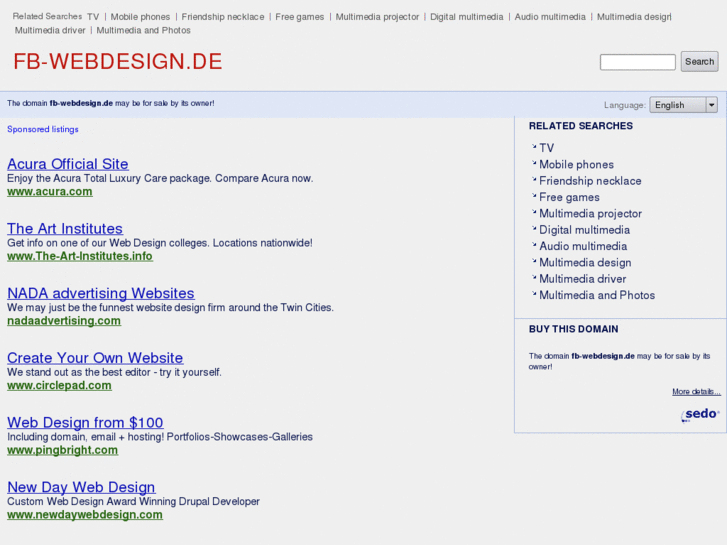Click the arrow bullet beside Mobile phones

[x=534, y=163]
